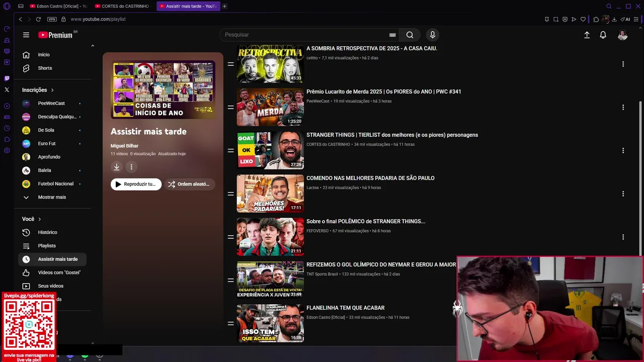
Task: Expand the Você section chevron
Action: coord(39,219)
